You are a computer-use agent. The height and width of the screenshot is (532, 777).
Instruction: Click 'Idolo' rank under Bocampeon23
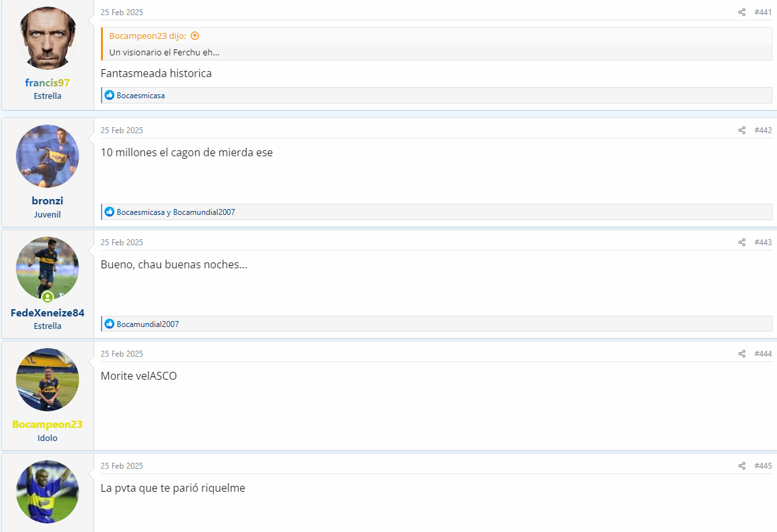(x=47, y=438)
